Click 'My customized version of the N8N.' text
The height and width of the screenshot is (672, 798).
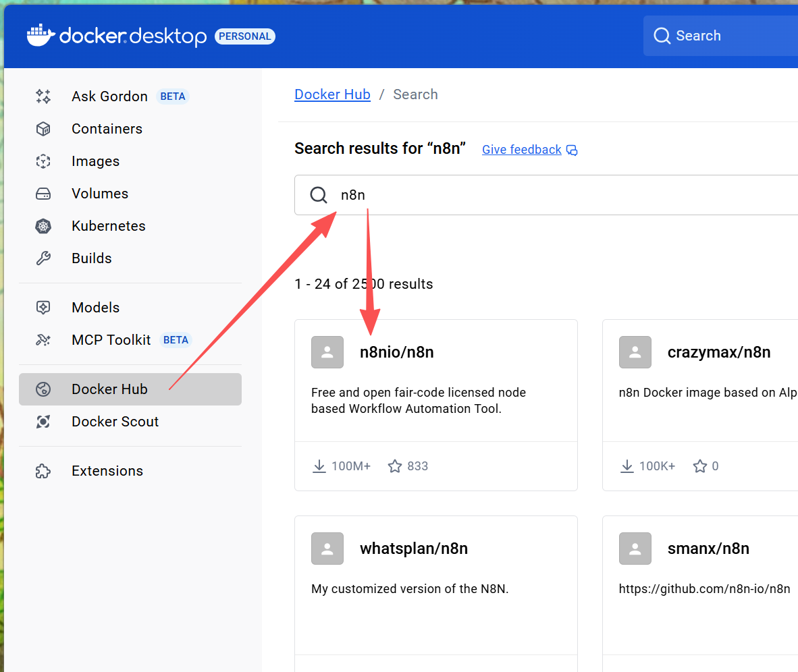point(410,588)
